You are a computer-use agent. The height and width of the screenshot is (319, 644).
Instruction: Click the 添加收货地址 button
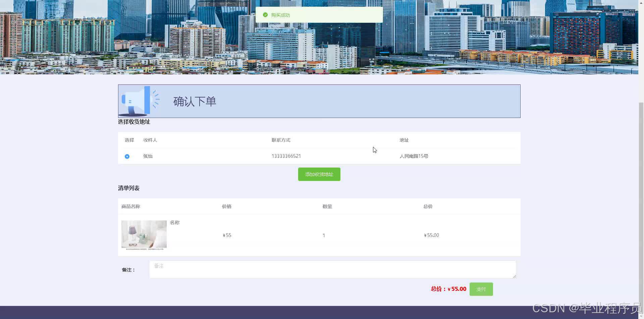coord(319,174)
